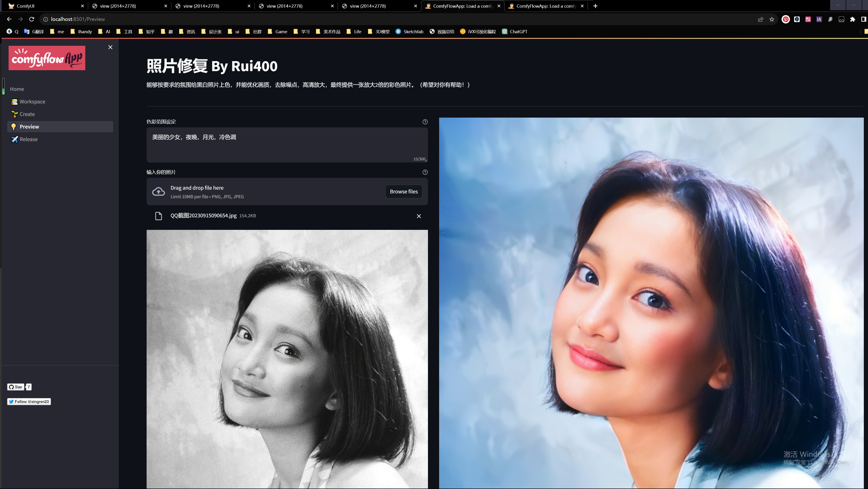Viewport: 868px width, 489px height.
Task: Open the Sketchfab bookmark
Action: [x=409, y=32]
